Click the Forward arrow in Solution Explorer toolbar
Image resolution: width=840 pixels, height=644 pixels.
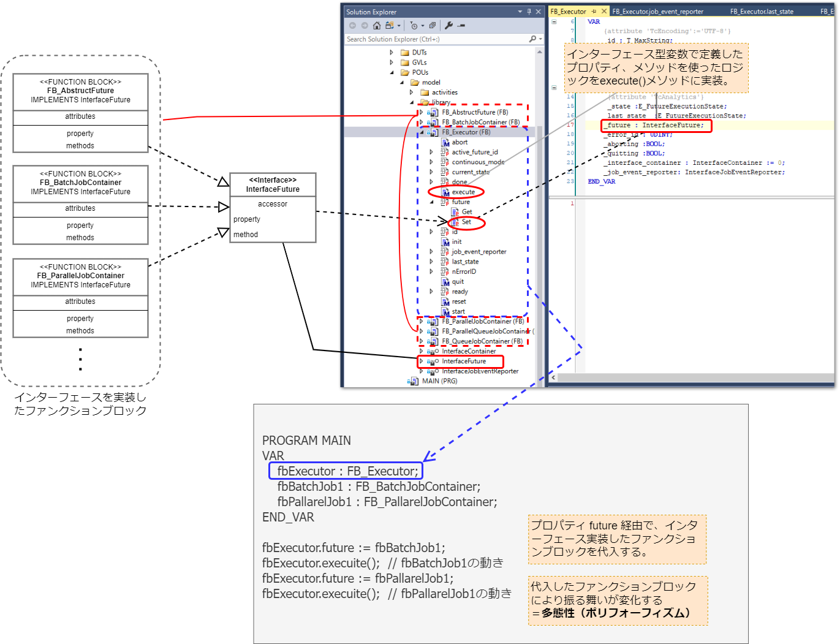click(x=365, y=26)
